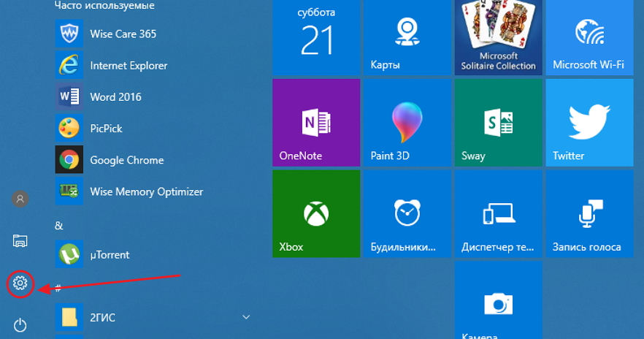Launch Wise Care 365 icon
Screen dimensions: 644x339
[x=69, y=34]
